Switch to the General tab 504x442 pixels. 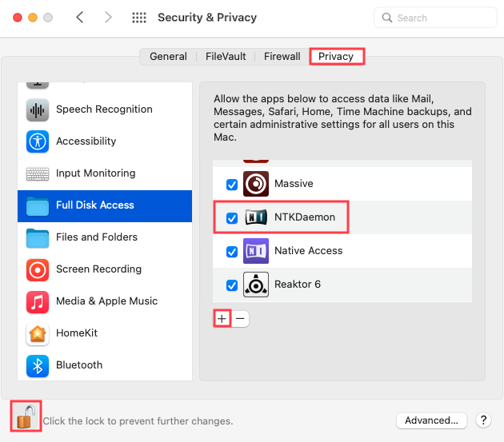pyautogui.click(x=168, y=57)
